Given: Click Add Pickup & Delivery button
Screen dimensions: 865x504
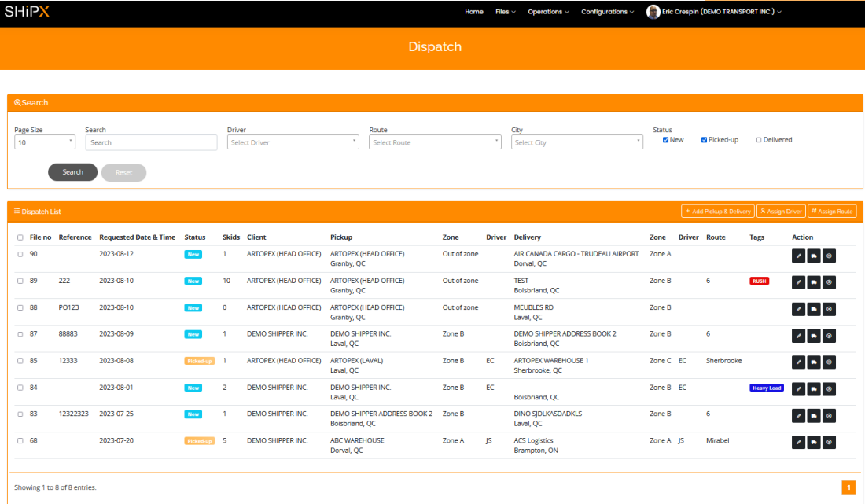Looking at the screenshot, I should click(x=718, y=212).
